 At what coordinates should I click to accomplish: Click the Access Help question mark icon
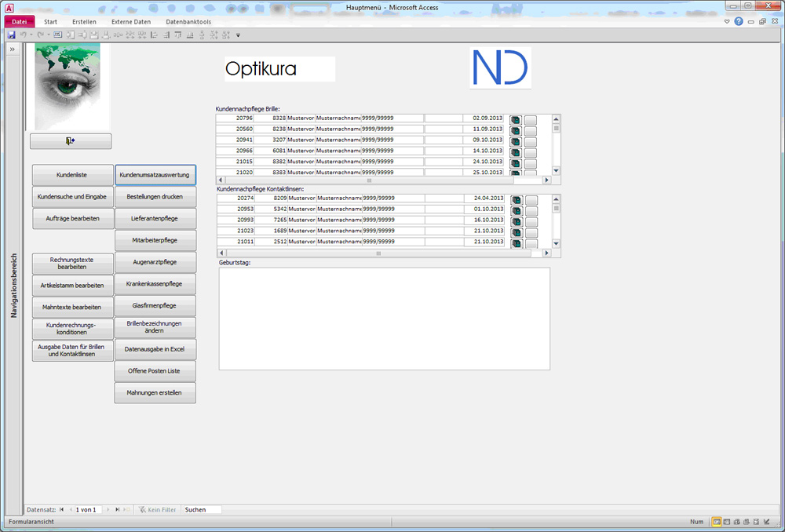point(739,21)
